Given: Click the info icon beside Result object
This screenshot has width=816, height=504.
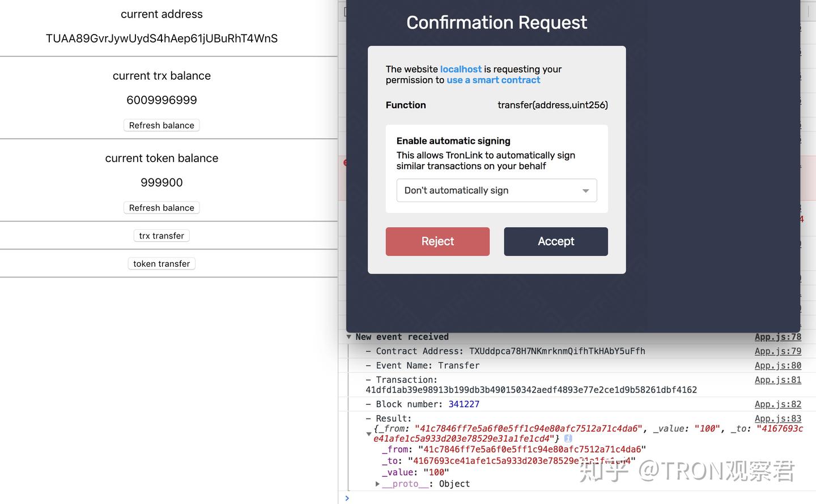Looking at the screenshot, I should coord(568,438).
